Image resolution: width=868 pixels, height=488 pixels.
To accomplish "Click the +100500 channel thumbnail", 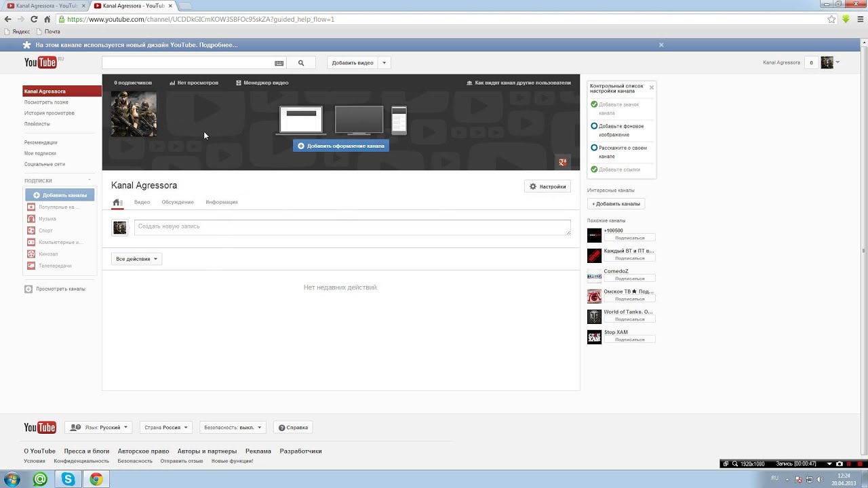I will [x=594, y=235].
